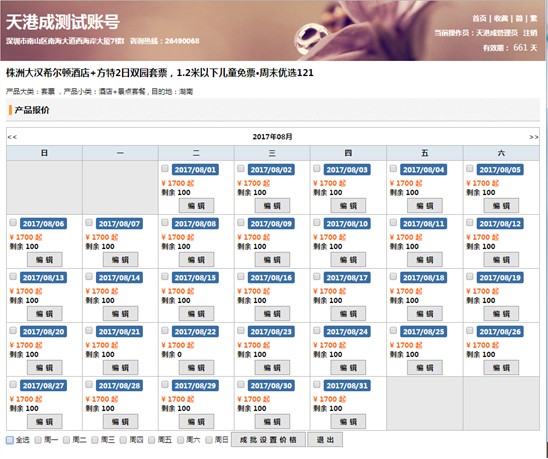Go to previous month with << arrow
Viewport: 548px width, 459px height.
click(x=12, y=137)
